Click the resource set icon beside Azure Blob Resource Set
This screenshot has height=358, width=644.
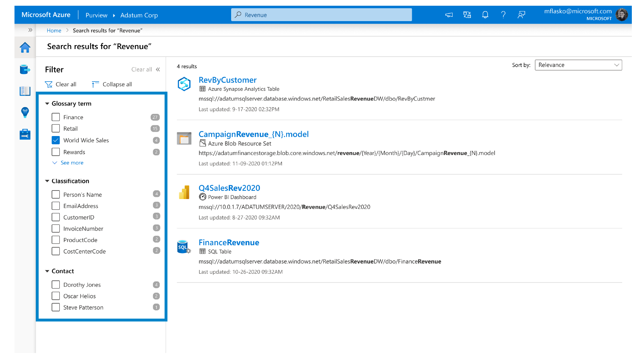203,143
